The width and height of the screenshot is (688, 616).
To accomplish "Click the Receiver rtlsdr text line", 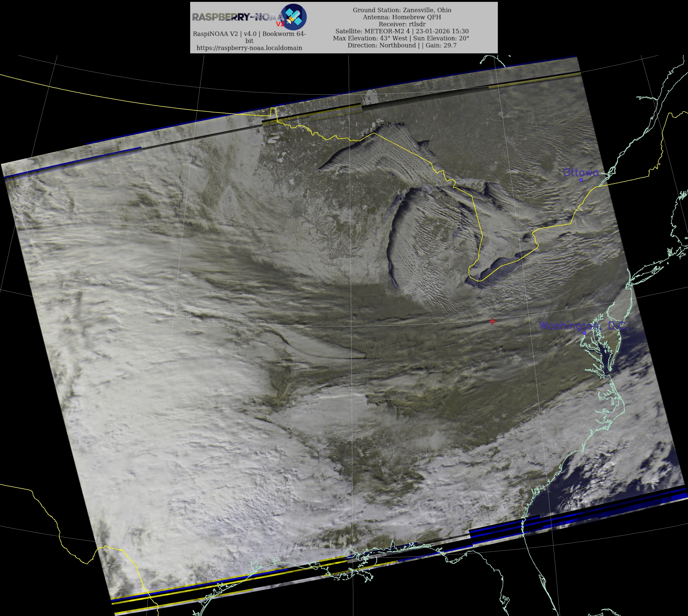I will tap(402, 24).
